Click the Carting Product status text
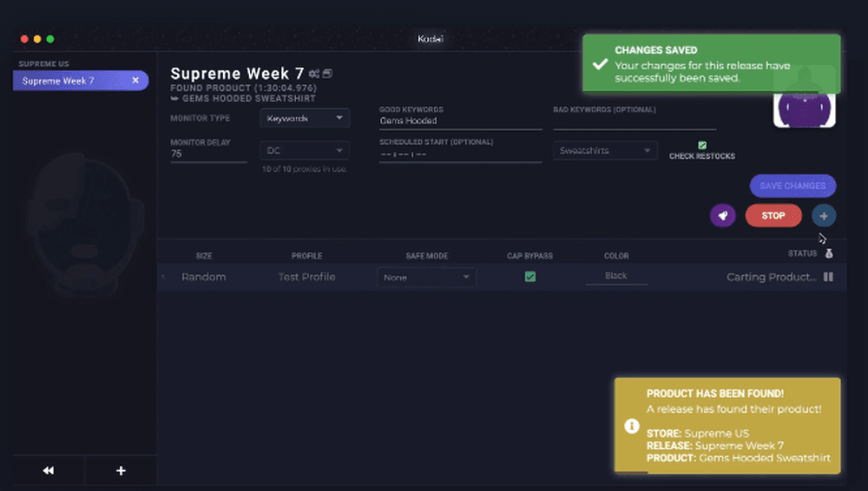 771,277
